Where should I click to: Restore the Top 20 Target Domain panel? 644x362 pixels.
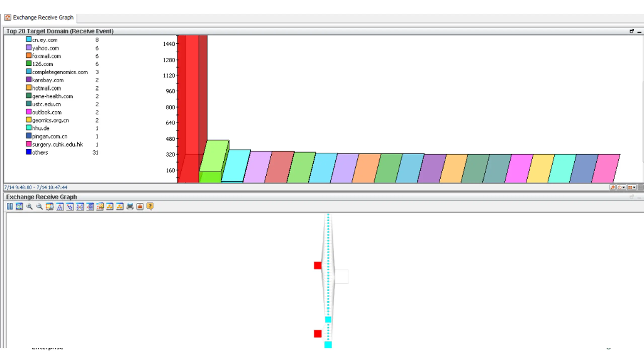[632, 31]
